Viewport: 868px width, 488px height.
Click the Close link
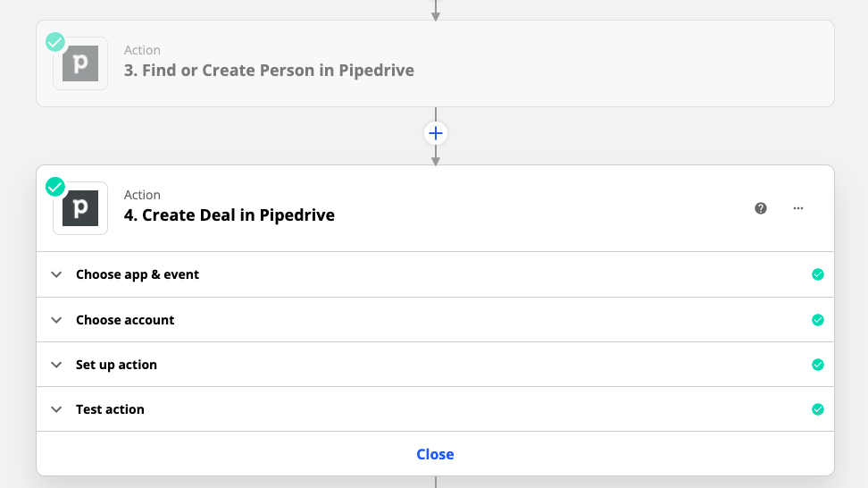pyautogui.click(x=435, y=454)
